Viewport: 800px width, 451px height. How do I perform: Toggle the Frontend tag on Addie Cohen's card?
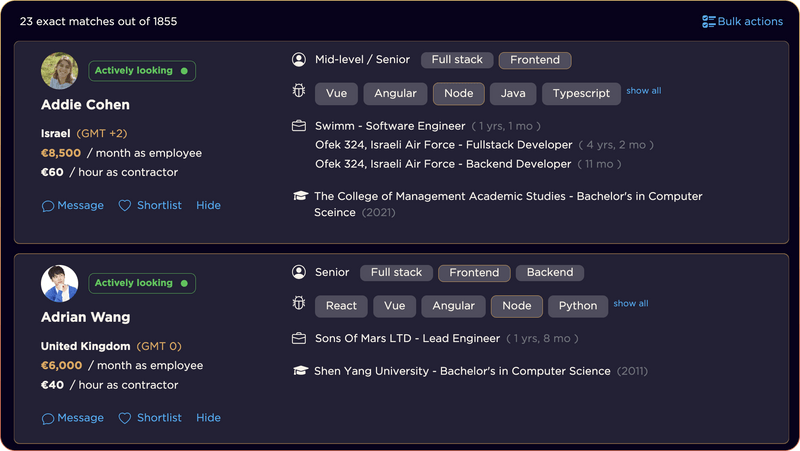pyautogui.click(x=535, y=60)
